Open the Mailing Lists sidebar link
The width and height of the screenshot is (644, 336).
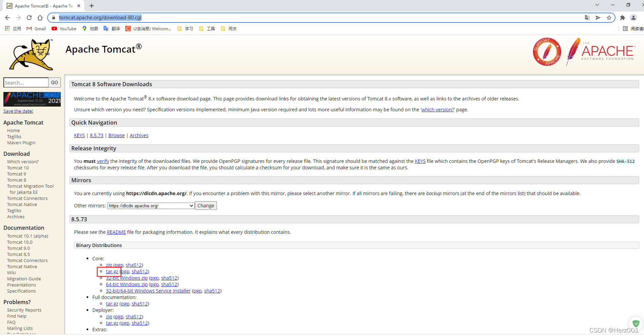pos(20,329)
